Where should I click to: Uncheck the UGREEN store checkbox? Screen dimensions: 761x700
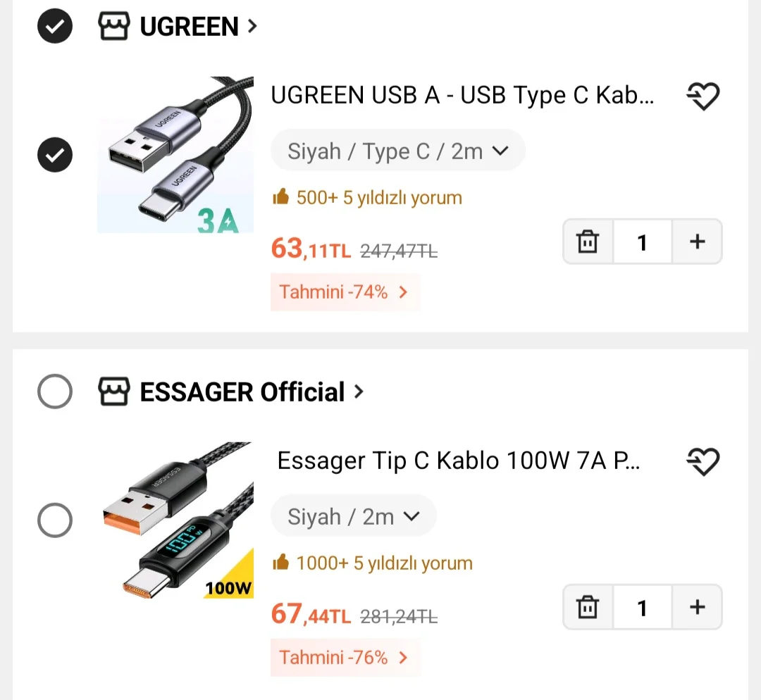pyautogui.click(x=55, y=27)
